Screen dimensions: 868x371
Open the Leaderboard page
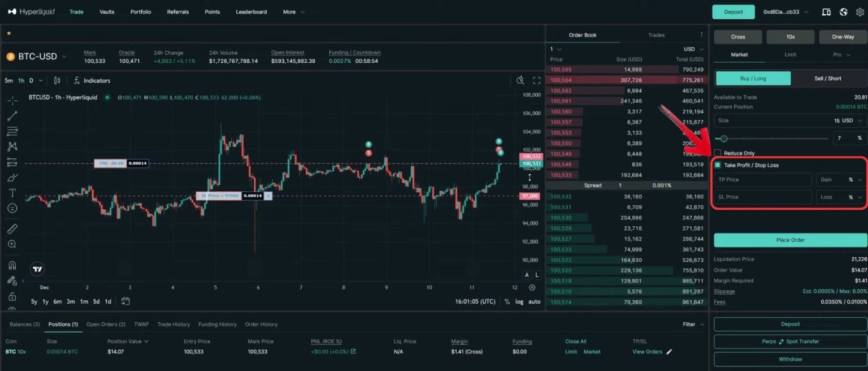pos(251,11)
